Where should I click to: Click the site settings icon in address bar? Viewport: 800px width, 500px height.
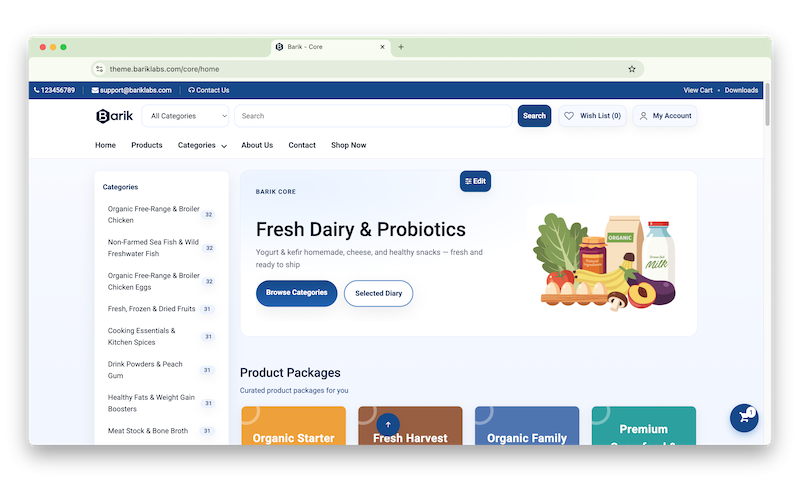pos(99,69)
